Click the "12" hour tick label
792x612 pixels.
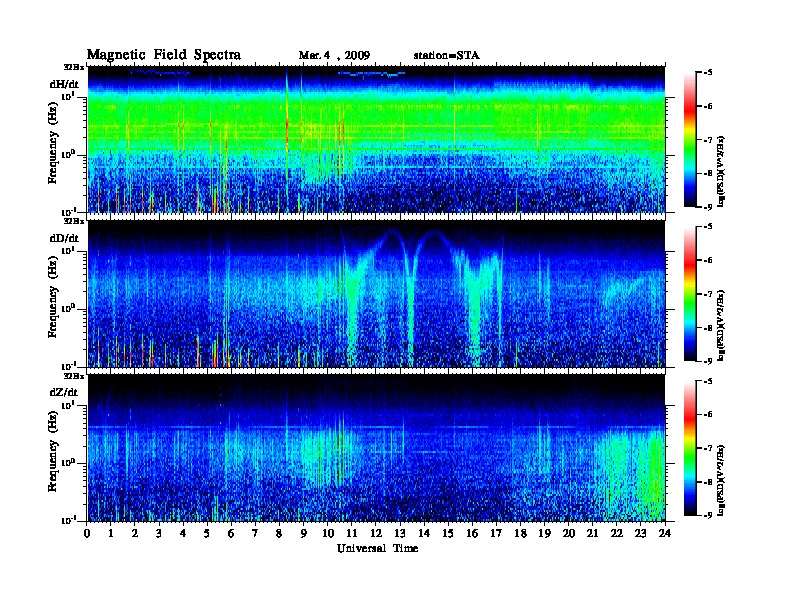tap(376, 533)
